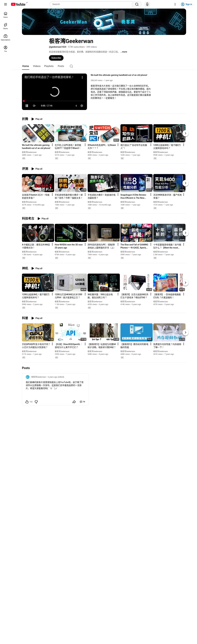Open the 巅峰对决 video thumbnail
197x644 pixels.
pyautogui.click(x=38, y=233)
